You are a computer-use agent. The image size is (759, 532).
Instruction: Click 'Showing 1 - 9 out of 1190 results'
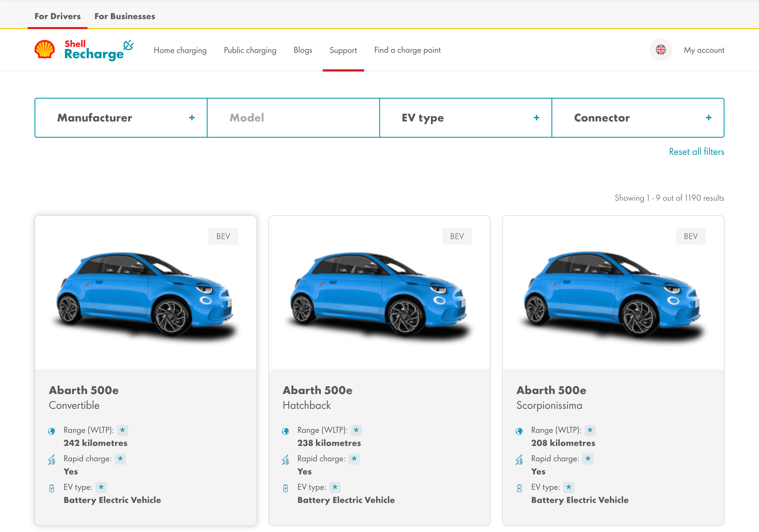669,198
